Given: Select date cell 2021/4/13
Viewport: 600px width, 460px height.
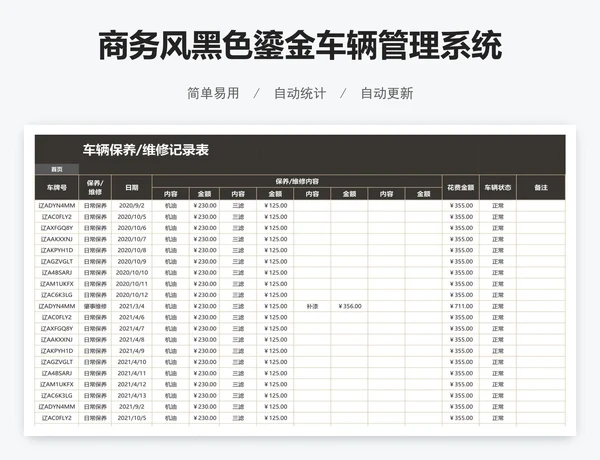Looking at the screenshot, I should pos(132,395).
